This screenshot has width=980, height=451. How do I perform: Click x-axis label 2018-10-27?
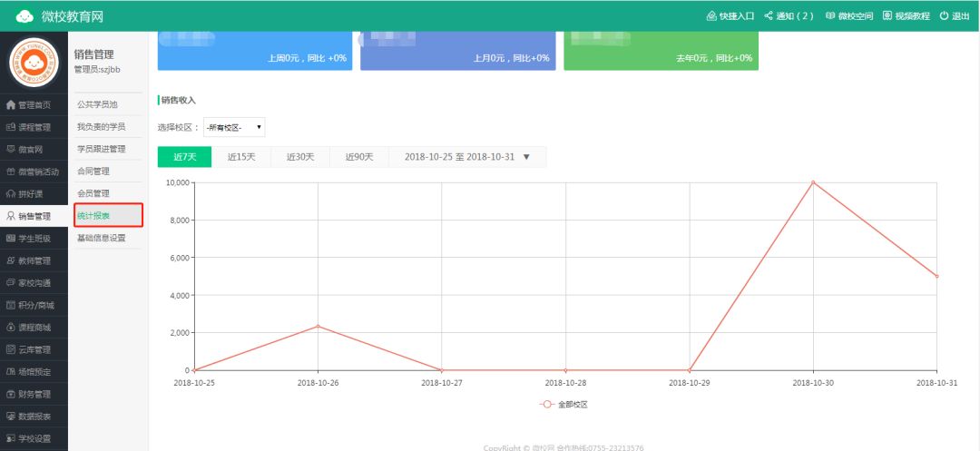[x=442, y=383]
